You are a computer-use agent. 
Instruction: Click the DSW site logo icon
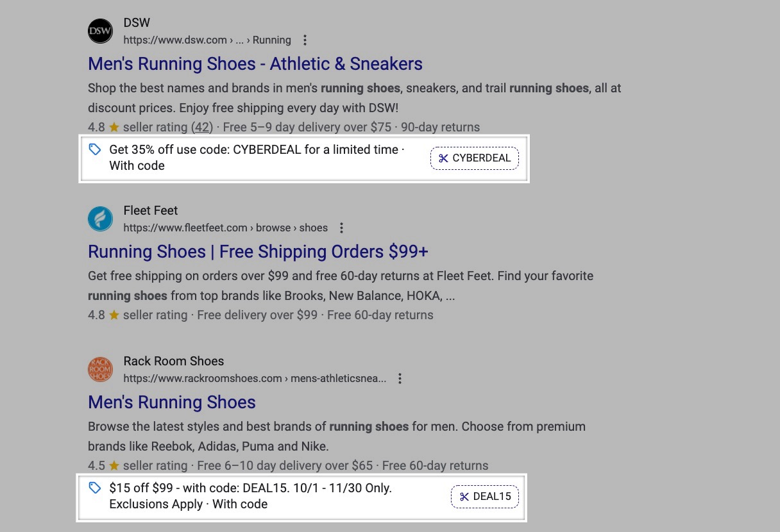100,31
